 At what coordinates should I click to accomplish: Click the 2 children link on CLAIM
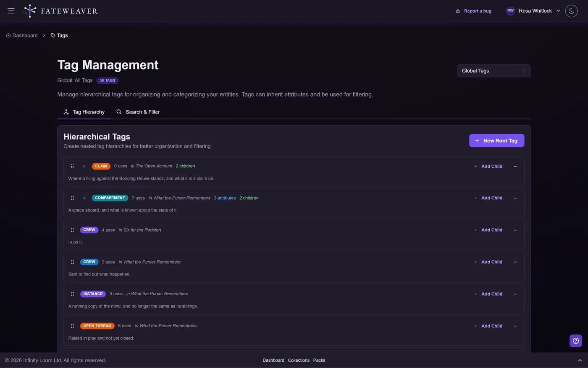tap(185, 166)
